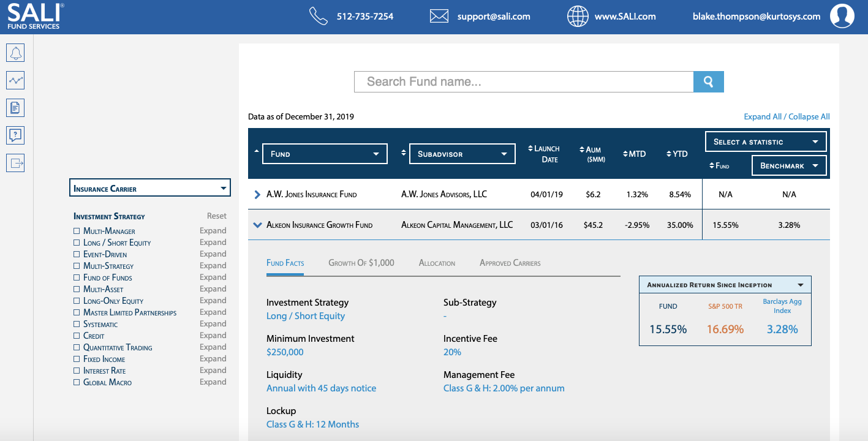Screen dimensions: 868x441
Task: Switch to the Fund Facts tab
Action: (285, 263)
